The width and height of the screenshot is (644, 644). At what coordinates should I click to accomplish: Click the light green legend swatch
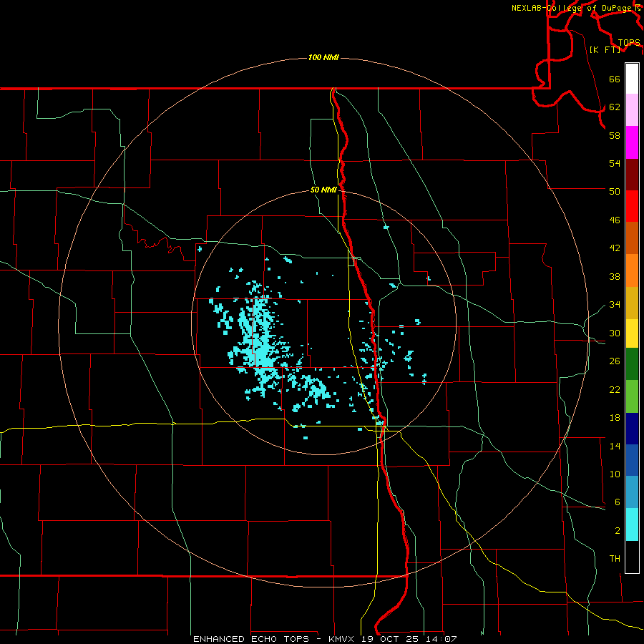632,396
